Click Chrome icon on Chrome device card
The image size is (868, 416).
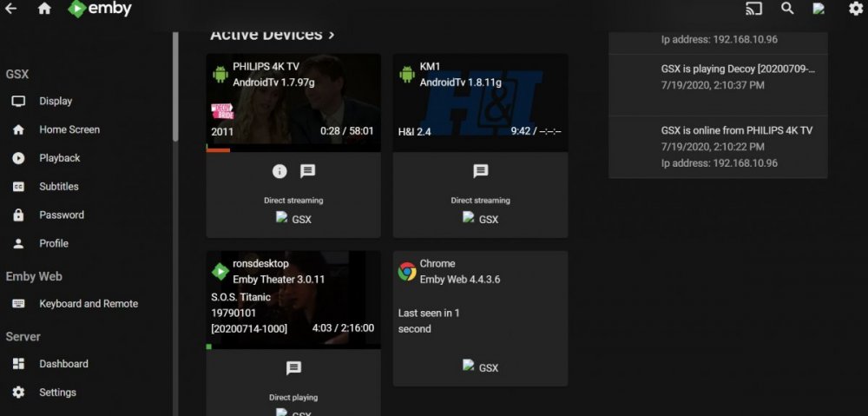click(x=407, y=272)
